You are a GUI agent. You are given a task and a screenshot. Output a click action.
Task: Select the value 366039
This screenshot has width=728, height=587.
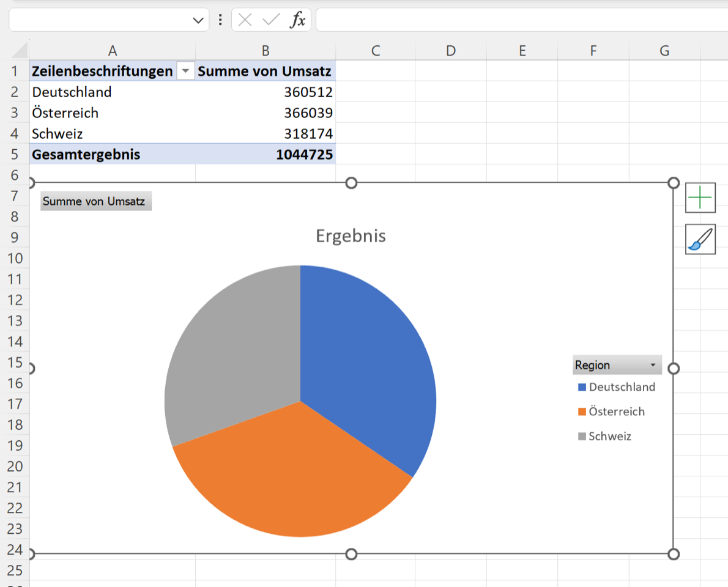pos(266,113)
